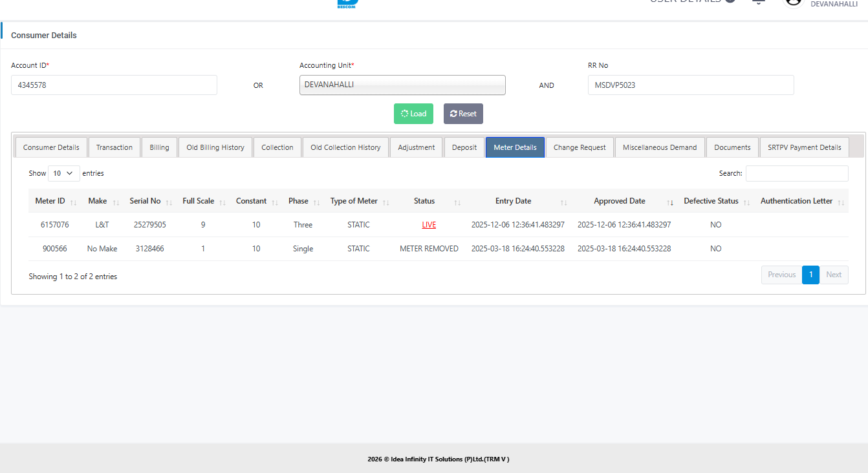868x473 pixels.
Task: Select the SRTPV Payment Details tab
Action: coord(804,147)
